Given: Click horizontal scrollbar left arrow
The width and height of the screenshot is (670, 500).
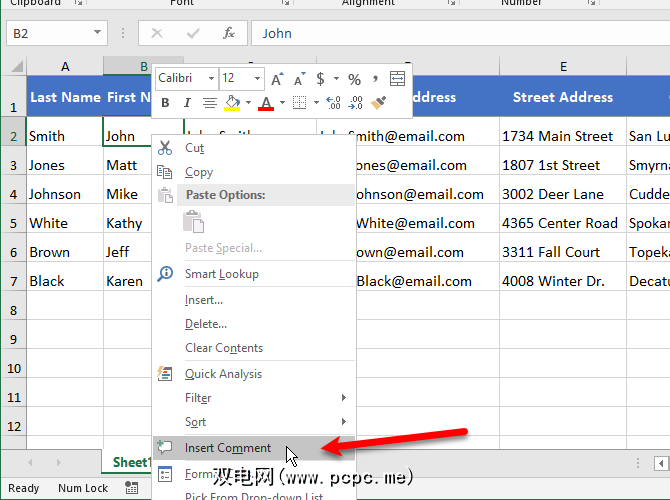Looking at the screenshot, I should 661,463.
